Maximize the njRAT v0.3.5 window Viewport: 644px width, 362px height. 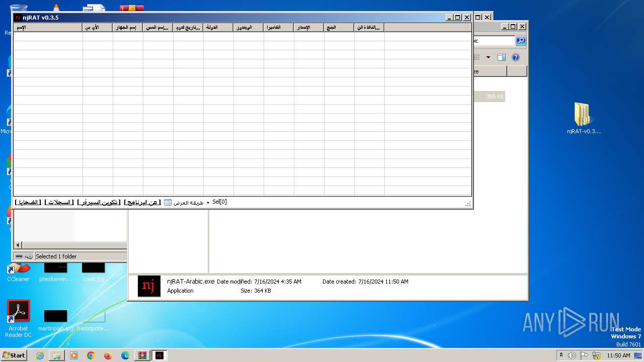(x=457, y=18)
